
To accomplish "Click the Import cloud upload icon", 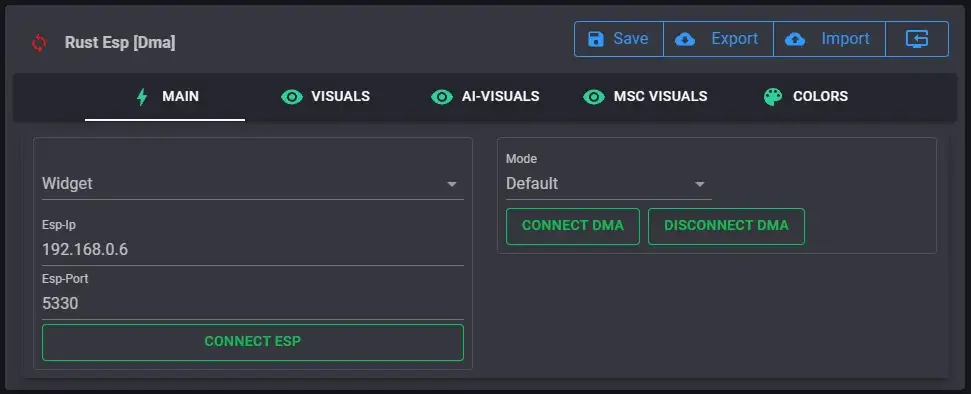I will [x=795, y=39].
